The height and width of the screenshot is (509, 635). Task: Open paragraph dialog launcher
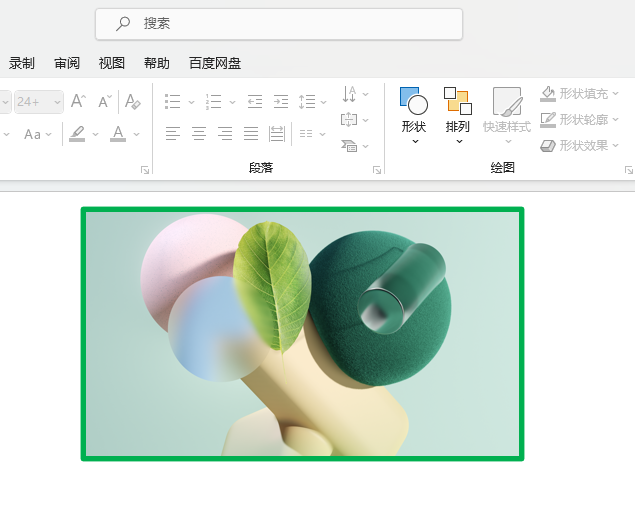point(377,170)
